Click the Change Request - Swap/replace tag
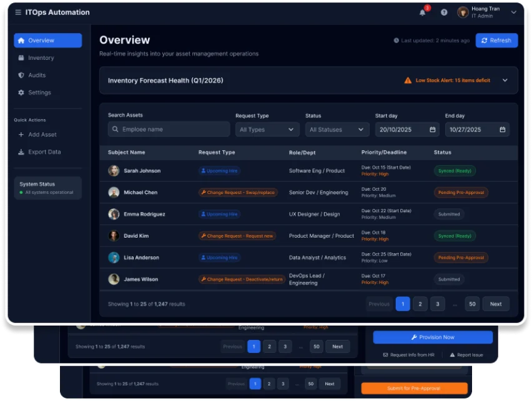The width and height of the screenshot is (532, 401). click(238, 193)
